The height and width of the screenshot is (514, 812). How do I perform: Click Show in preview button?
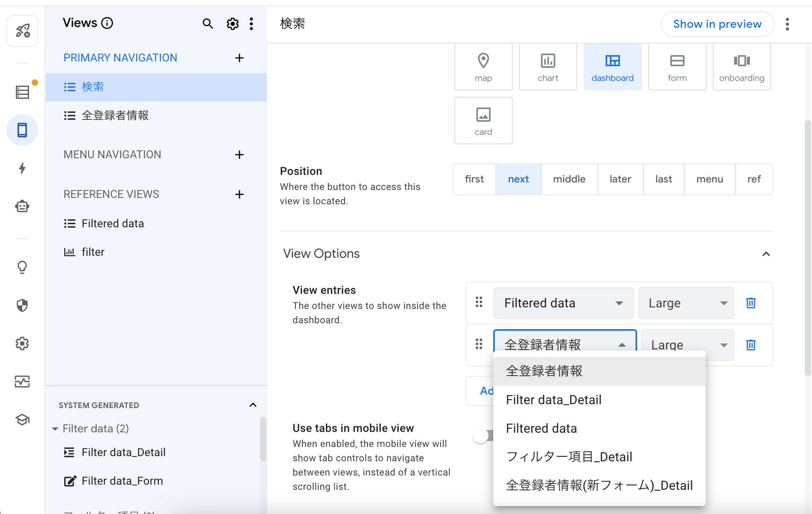click(717, 24)
